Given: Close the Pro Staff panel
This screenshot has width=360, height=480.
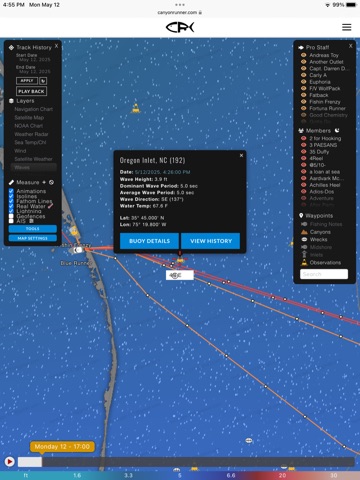Looking at the screenshot, I should coord(350,46).
